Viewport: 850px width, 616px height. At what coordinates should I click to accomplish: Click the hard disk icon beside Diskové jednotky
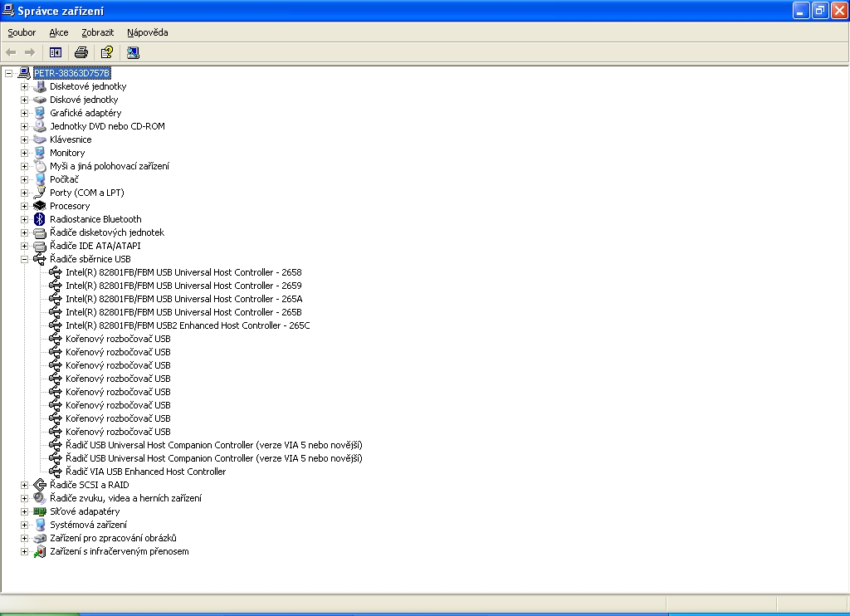[x=40, y=100]
